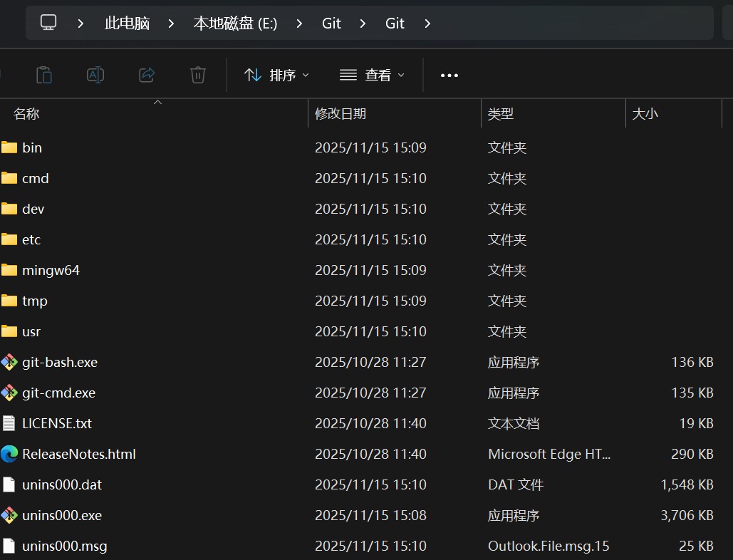Click the paste clipboard icon in toolbar

[x=44, y=75]
